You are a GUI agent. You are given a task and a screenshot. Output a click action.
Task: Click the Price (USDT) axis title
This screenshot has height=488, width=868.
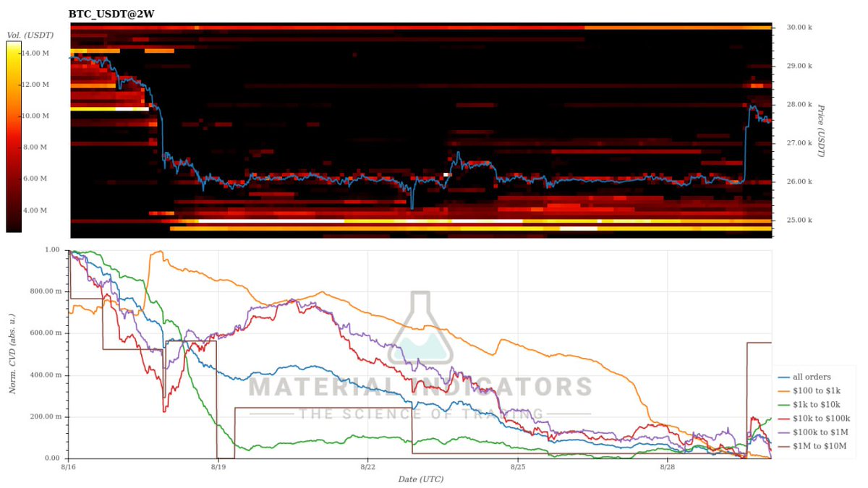coord(821,131)
